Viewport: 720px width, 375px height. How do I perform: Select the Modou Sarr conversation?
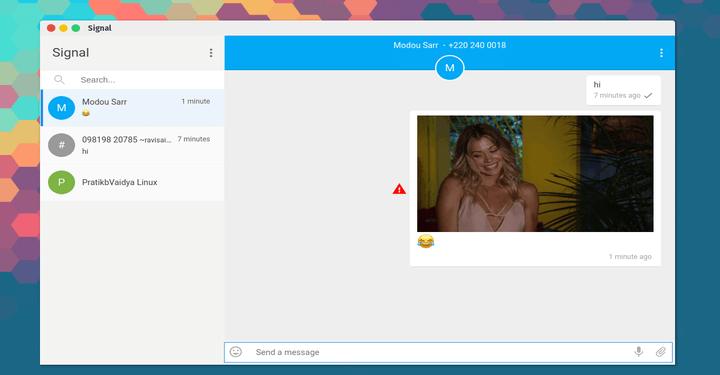click(x=132, y=108)
